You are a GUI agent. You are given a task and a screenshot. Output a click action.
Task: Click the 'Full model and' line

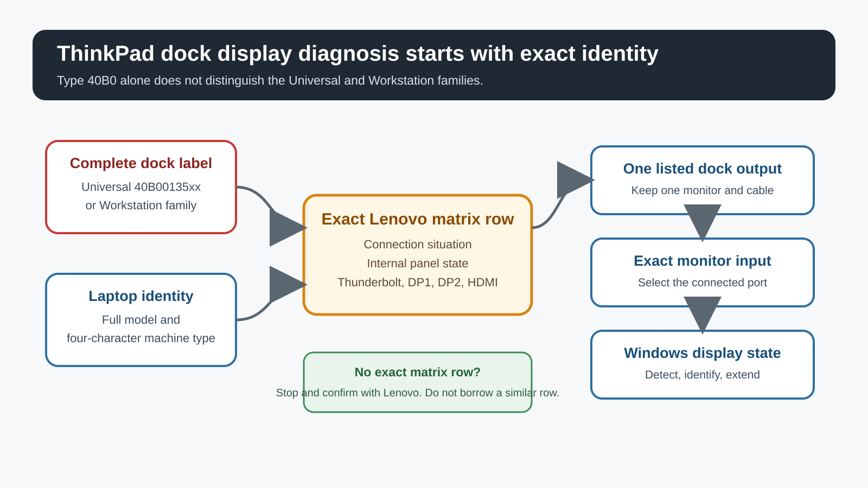tap(141, 320)
